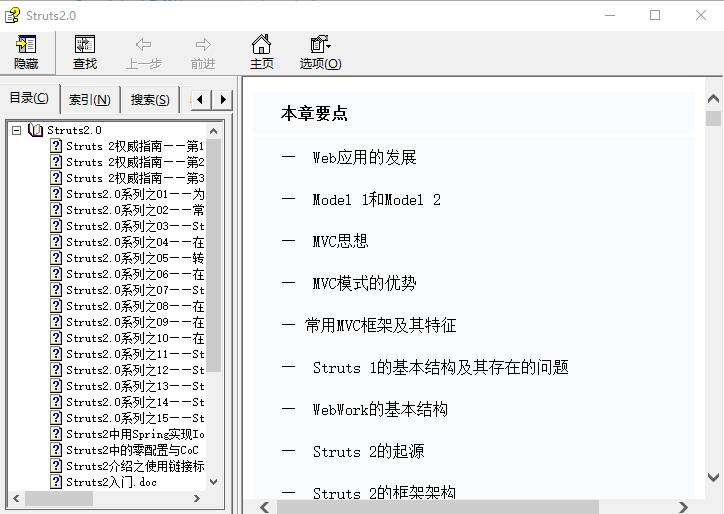
Task: Open the Options (选项) toolbar menu
Action: coord(320,45)
